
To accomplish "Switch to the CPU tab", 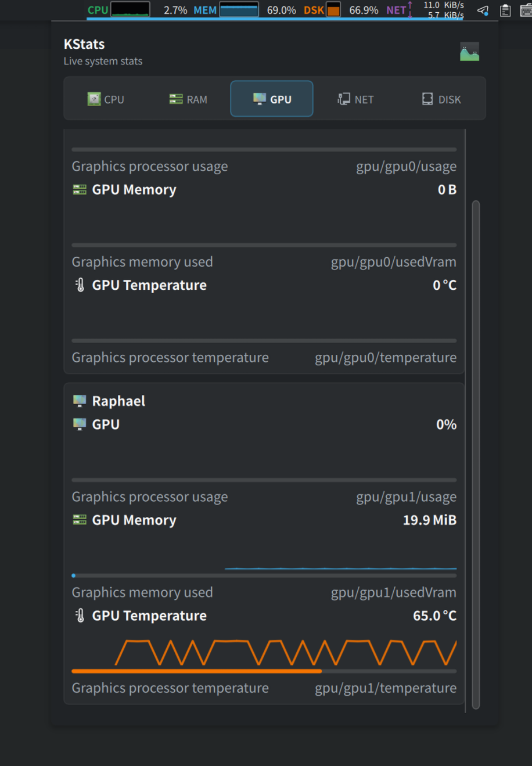I will (106, 99).
